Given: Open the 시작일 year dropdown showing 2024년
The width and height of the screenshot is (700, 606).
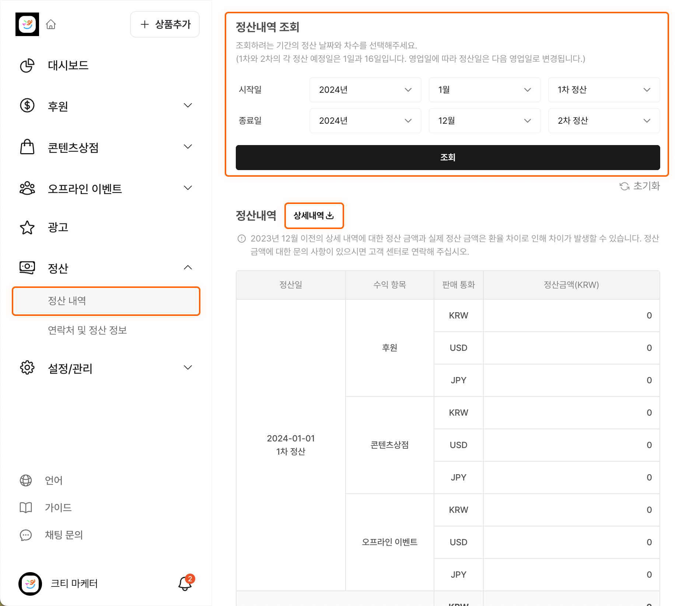Looking at the screenshot, I should pyautogui.click(x=365, y=90).
